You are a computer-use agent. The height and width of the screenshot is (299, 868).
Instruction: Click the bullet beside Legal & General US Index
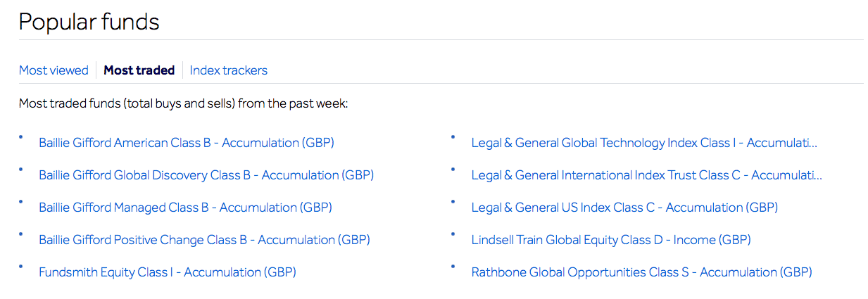pos(453,202)
